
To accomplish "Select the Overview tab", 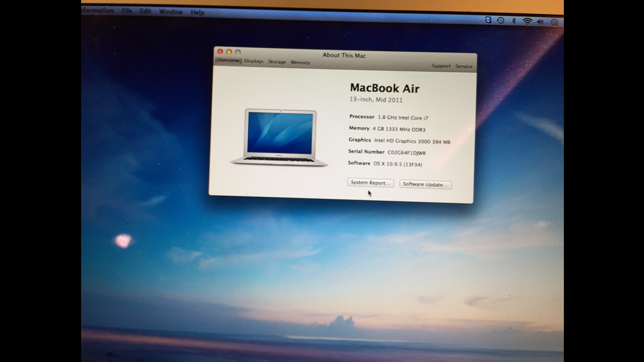I will pyautogui.click(x=228, y=60).
